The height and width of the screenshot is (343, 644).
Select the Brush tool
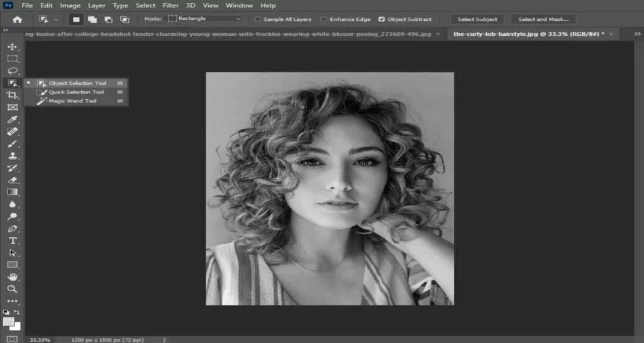pyautogui.click(x=13, y=144)
